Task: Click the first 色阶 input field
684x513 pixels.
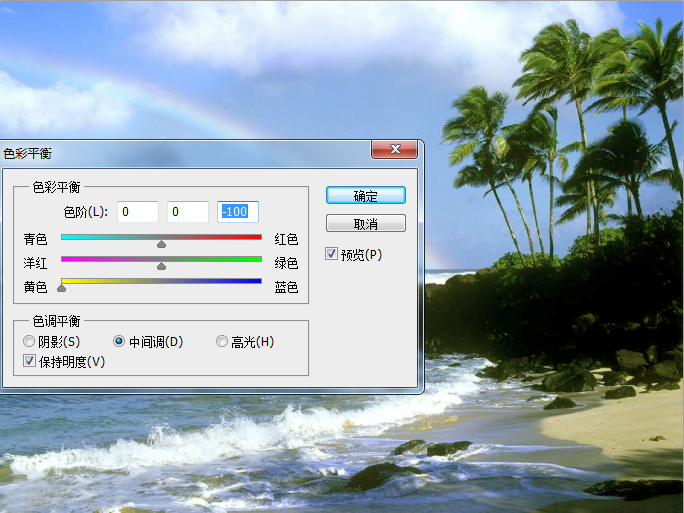Action: click(x=138, y=212)
